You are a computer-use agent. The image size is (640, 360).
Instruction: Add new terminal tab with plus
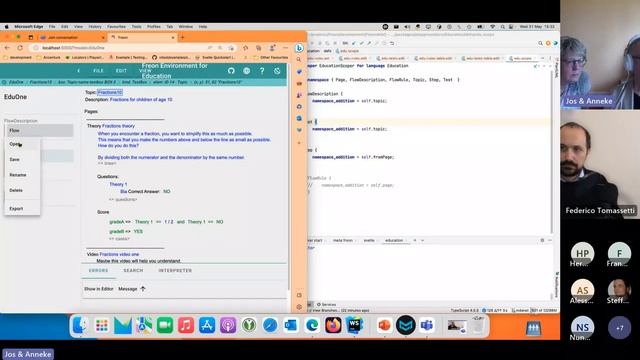tap(415, 240)
